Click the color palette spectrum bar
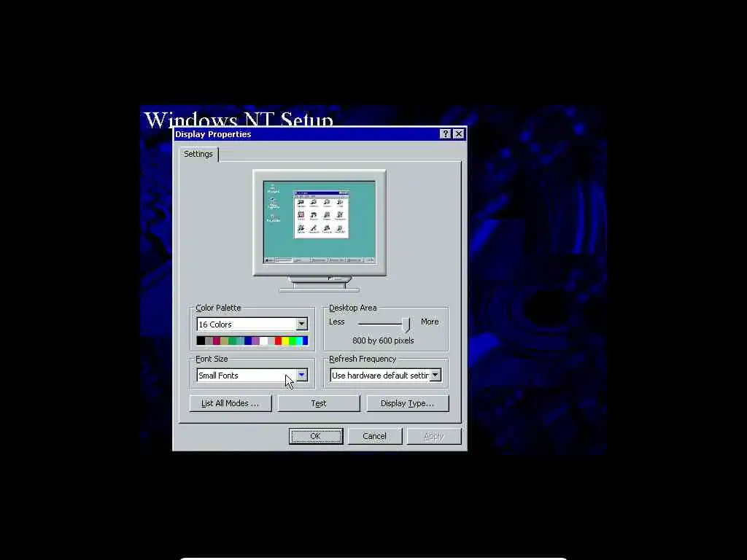Image resolution: width=747 pixels, height=560 pixels. click(252, 341)
